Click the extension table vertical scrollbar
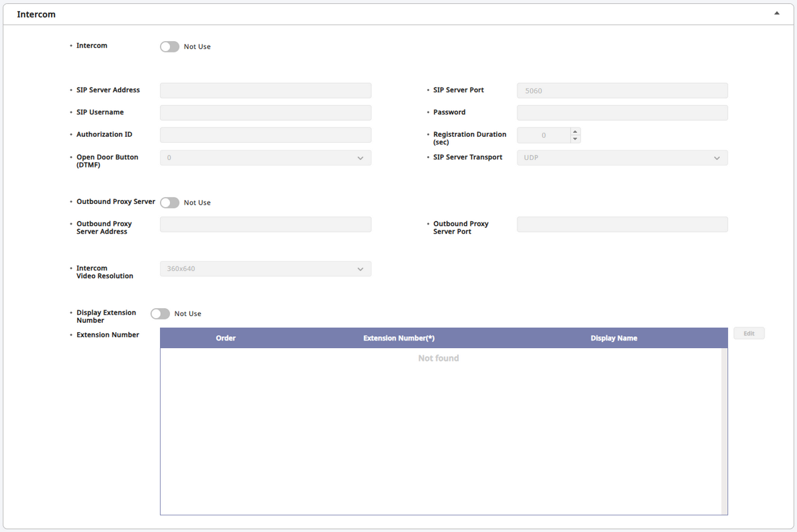 (724, 430)
